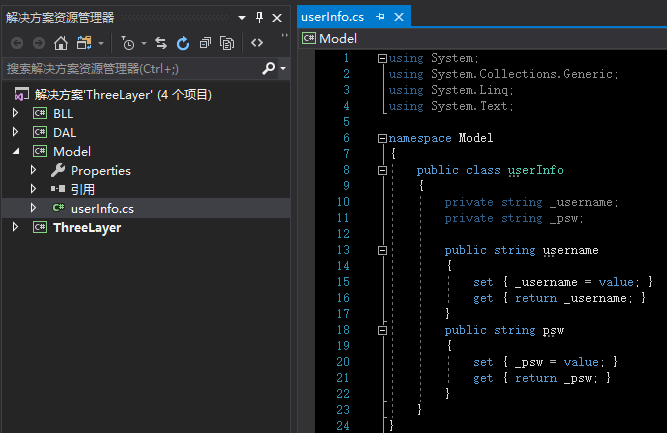Click the _username field declaration on line 10
This screenshot has height=433, width=667.
point(581,202)
